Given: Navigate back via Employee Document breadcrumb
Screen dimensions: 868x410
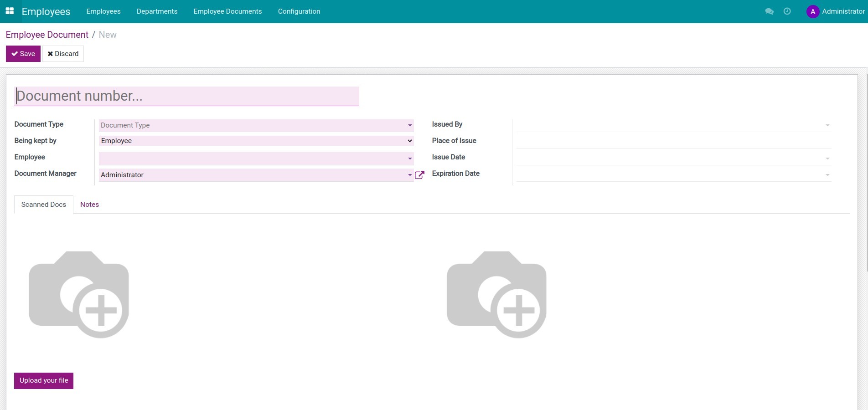Looking at the screenshot, I should pyautogui.click(x=47, y=35).
